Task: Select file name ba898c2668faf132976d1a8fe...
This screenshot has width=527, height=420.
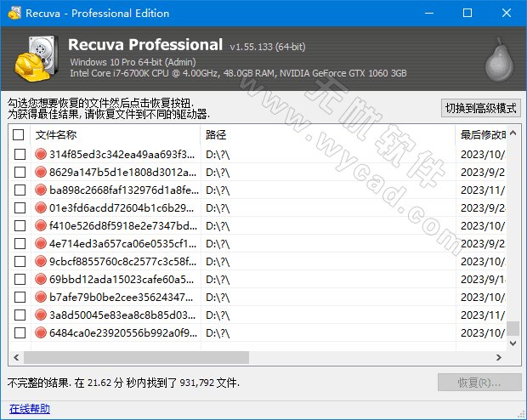Action: click(x=124, y=190)
